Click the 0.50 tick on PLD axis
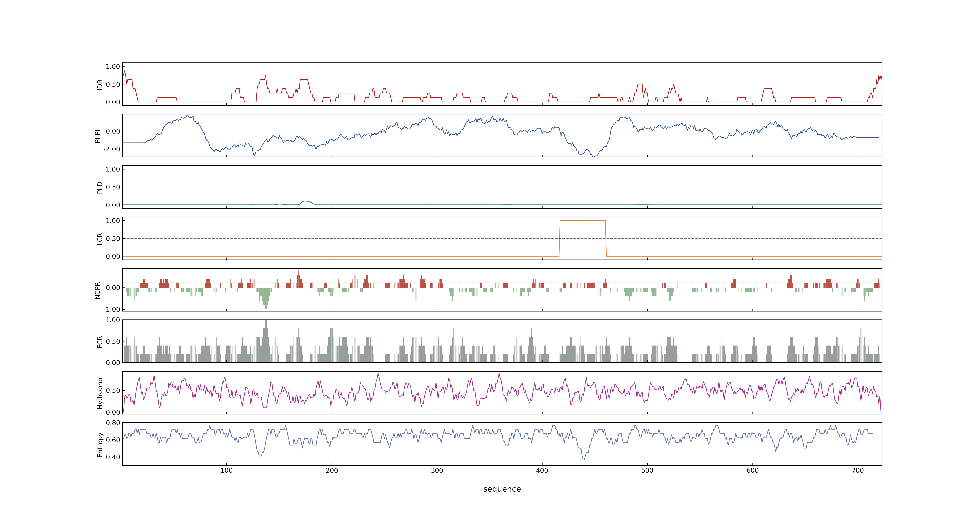980x523 pixels. (113, 187)
